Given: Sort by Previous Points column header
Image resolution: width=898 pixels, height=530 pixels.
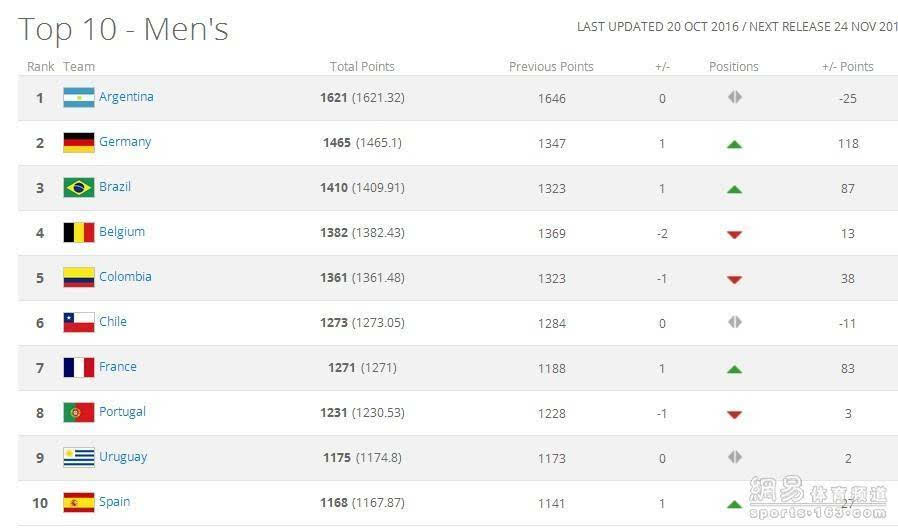Looking at the screenshot, I should pyautogui.click(x=551, y=67).
